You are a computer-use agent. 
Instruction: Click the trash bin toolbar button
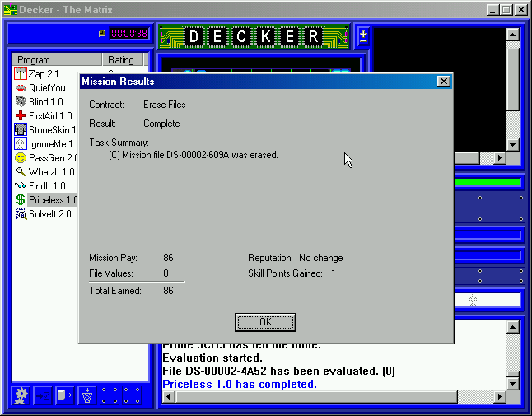point(87,395)
